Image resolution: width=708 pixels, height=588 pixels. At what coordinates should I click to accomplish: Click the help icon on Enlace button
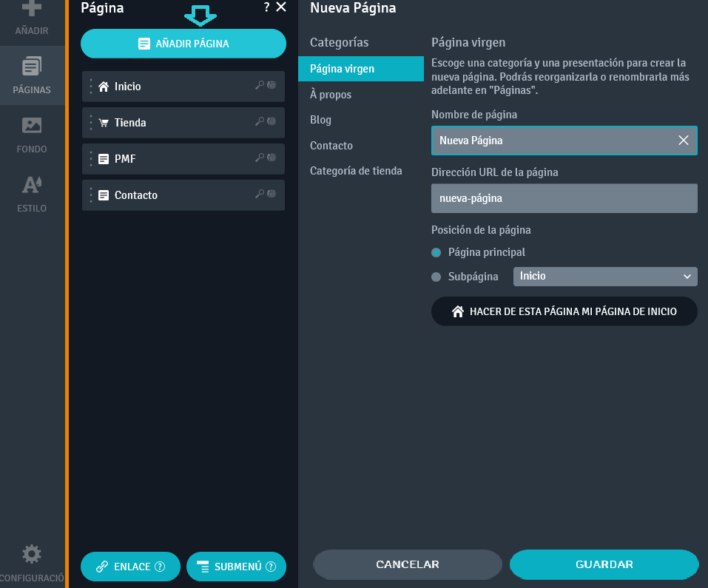point(160,567)
